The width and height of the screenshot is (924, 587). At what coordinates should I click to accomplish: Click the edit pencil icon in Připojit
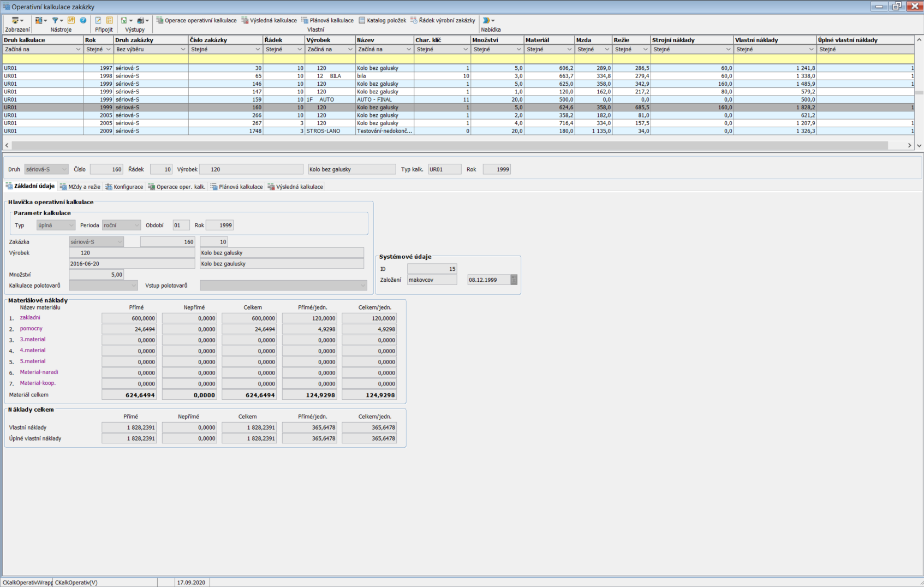[x=98, y=20]
